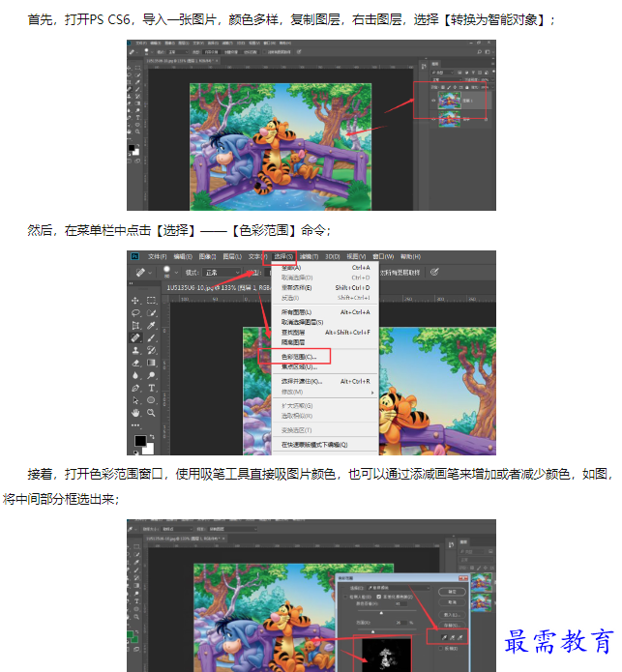Click the 范围 range slider handle
The image size is (622, 672).
point(372,631)
